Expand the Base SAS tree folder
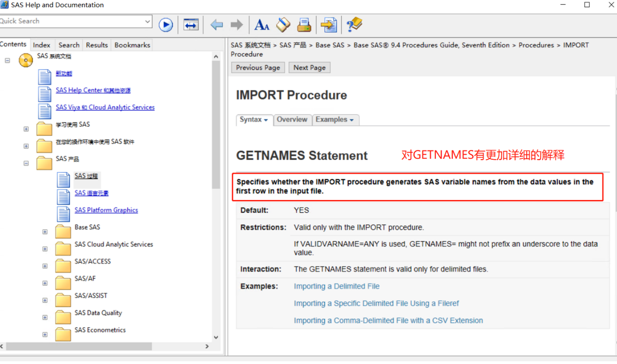 coord(45,232)
